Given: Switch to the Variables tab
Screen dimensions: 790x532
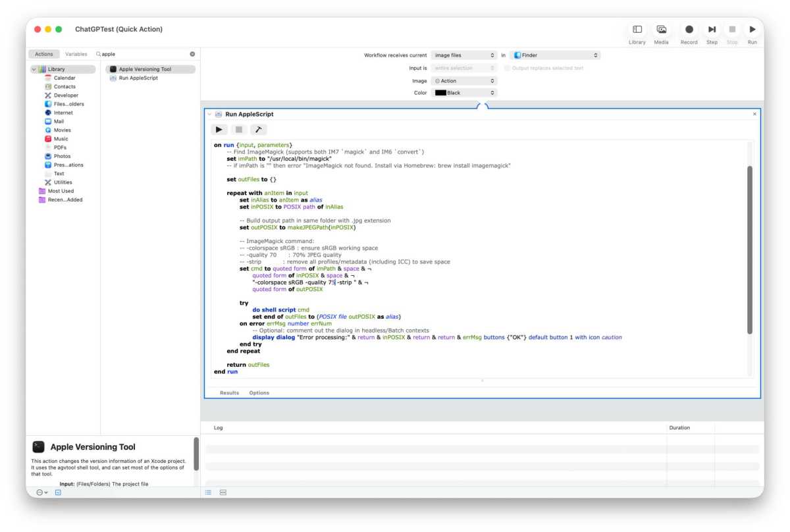Looking at the screenshot, I should [76, 54].
